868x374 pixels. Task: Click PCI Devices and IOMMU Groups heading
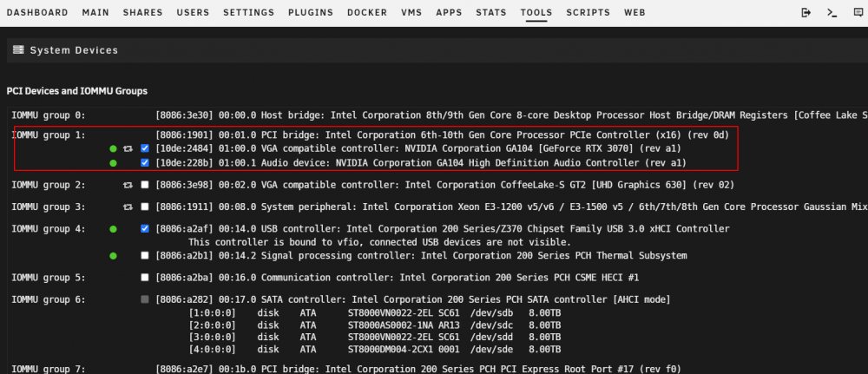click(77, 91)
